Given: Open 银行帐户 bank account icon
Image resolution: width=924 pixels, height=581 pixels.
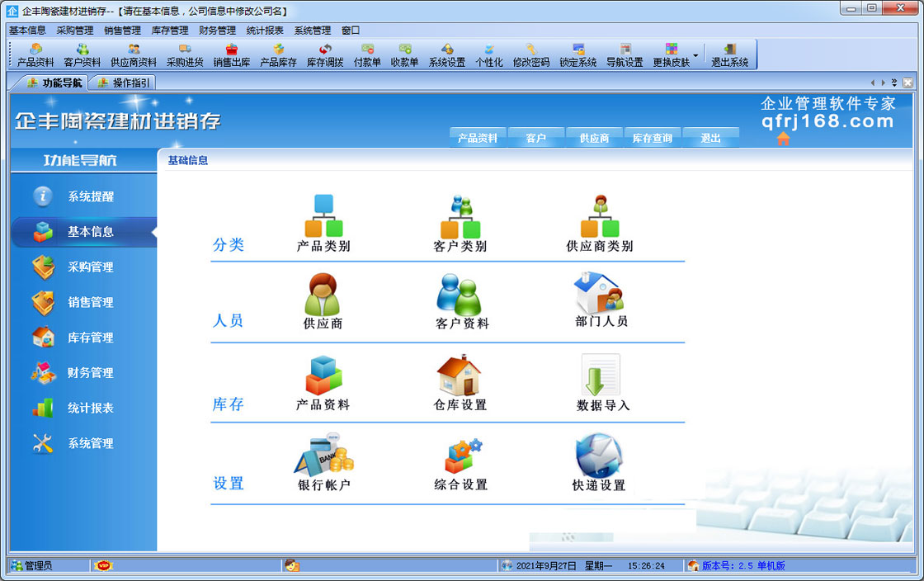Looking at the screenshot, I should tap(323, 455).
